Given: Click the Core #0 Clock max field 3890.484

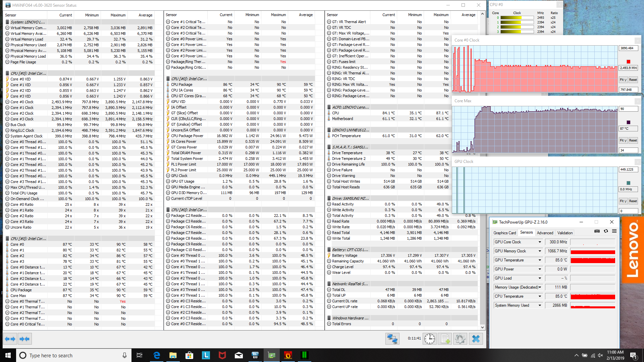Looking at the screenshot, I should click(628, 48).
